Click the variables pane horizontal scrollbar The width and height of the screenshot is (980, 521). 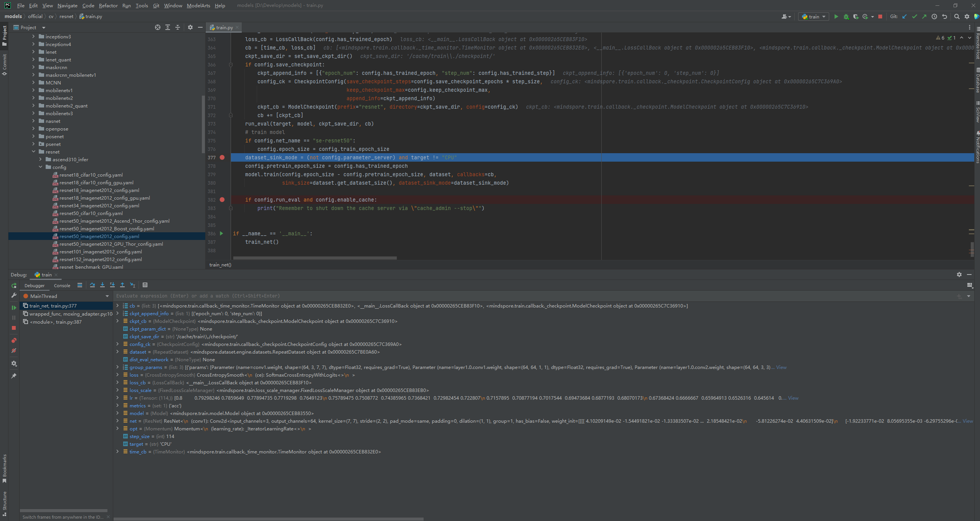[269, 519]
